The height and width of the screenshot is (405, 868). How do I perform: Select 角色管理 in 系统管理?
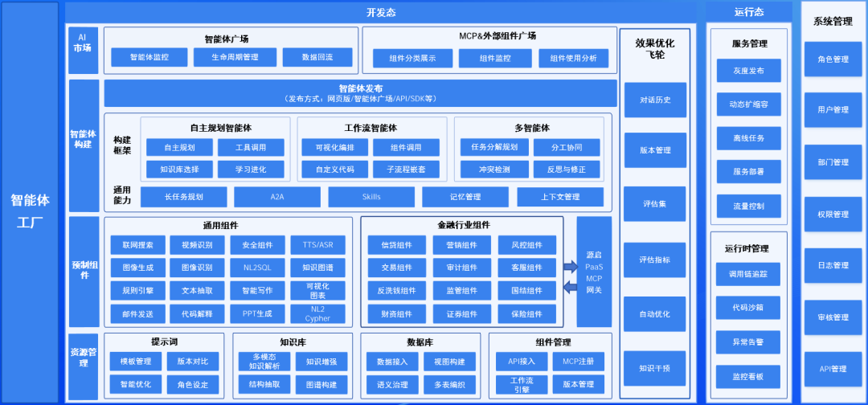(833, 59)
